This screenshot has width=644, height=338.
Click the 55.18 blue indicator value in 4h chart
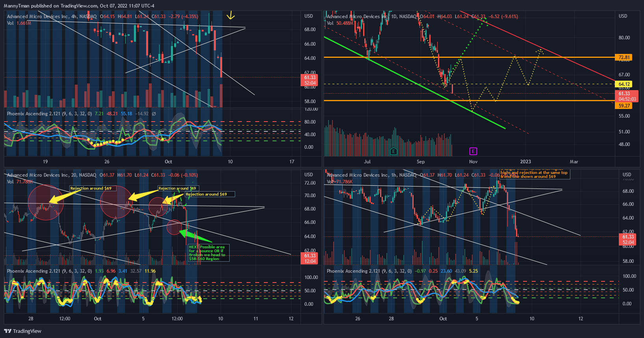[x=126, y=114]
